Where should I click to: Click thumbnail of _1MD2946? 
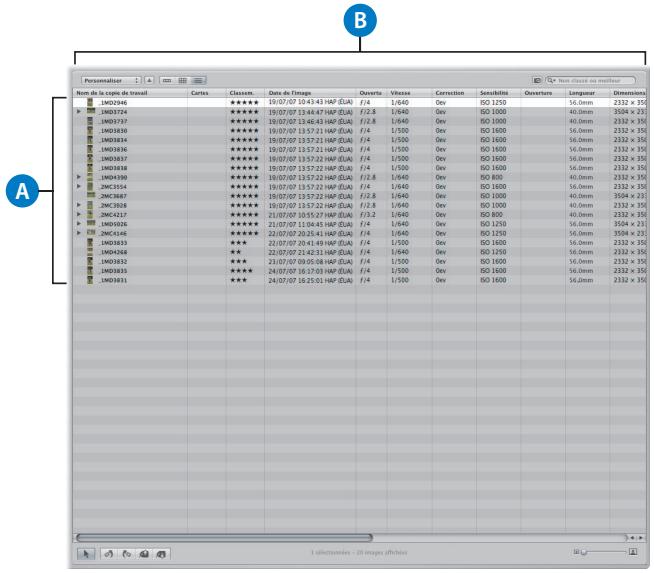point(90,102)
